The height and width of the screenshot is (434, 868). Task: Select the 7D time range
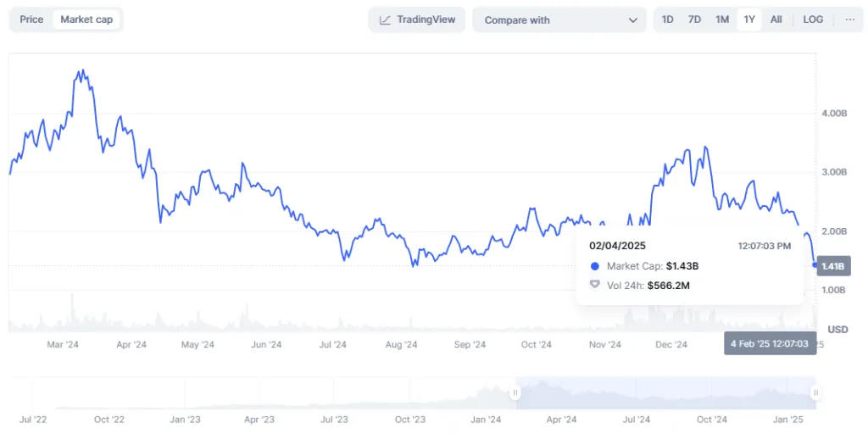click(x=694, y=19)
